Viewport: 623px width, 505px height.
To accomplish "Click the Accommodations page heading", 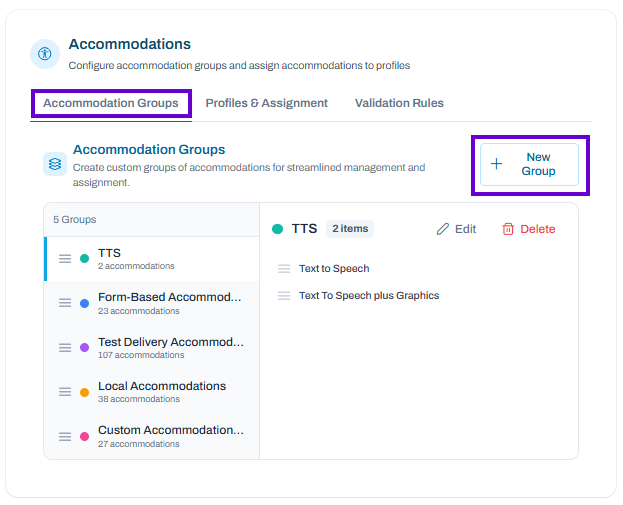I will tap(130, 44).
